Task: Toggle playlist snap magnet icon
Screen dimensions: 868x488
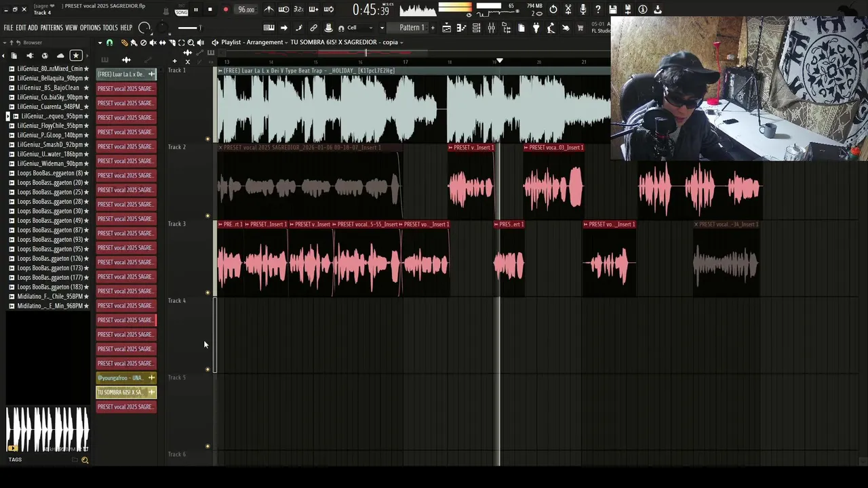Action: pos(109,43)
